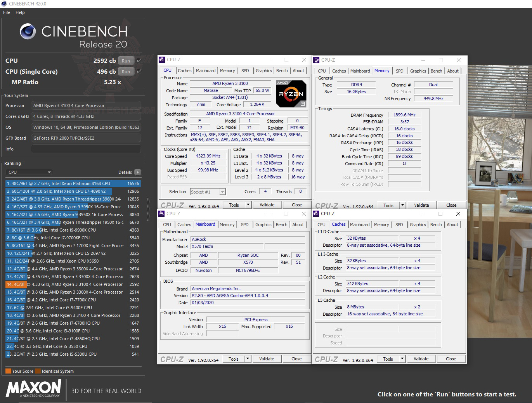Open the Bench tab in the CPU-Z CPU window

click(x=282, y=71)
